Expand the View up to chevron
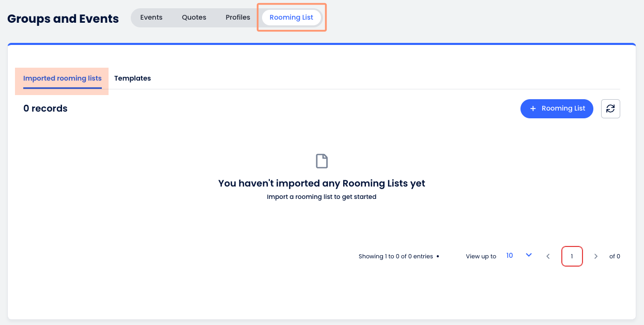 [528, 255]
